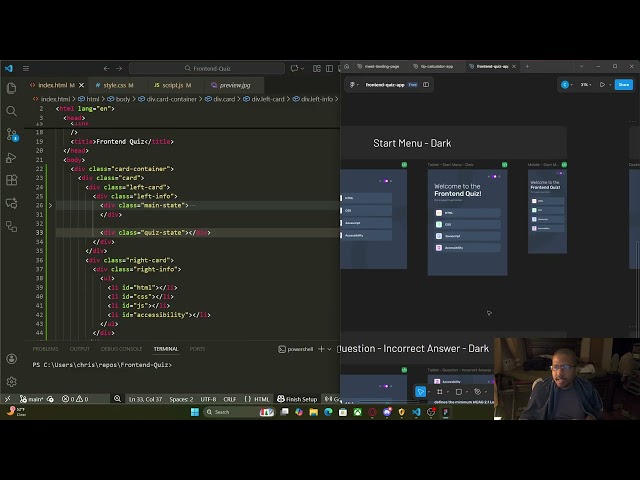Open Run and Debug view in VS Code
Image resolution: width=640 pixels, height=480 pixels.
11,158
